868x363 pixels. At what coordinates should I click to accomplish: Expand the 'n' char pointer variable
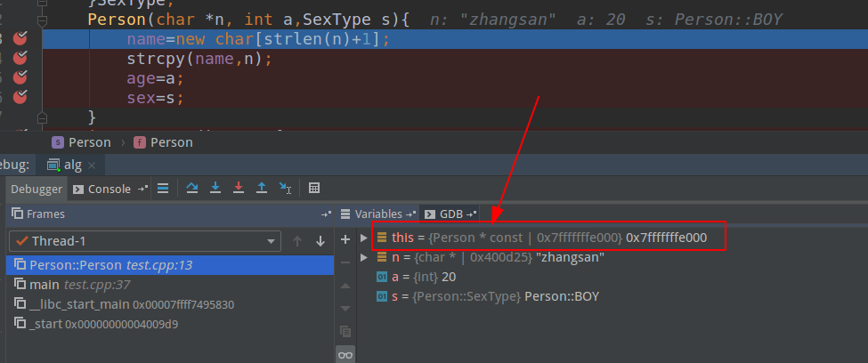point(363,257)
